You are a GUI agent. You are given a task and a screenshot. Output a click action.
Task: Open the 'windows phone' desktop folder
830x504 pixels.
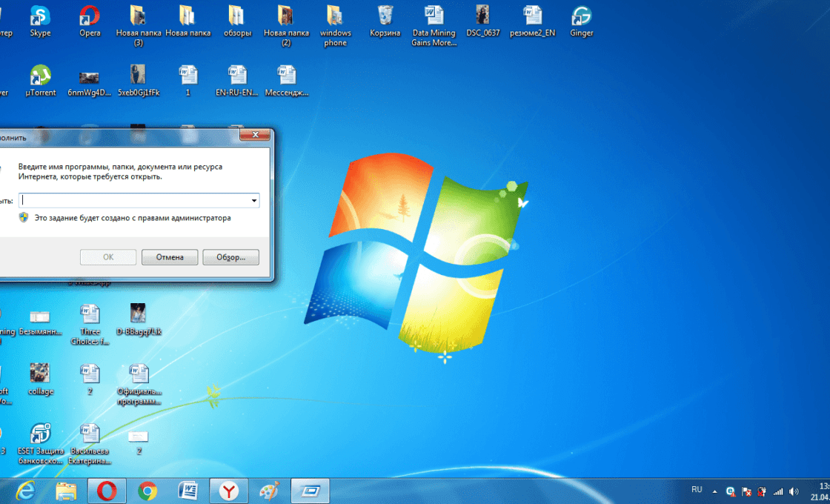tap(335, 16)
